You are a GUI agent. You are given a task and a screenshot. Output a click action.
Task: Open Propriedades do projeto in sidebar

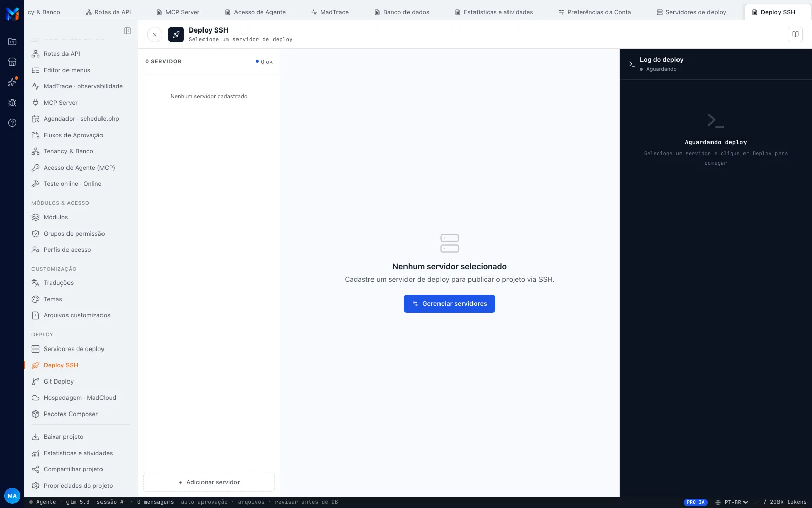[81, 486]
